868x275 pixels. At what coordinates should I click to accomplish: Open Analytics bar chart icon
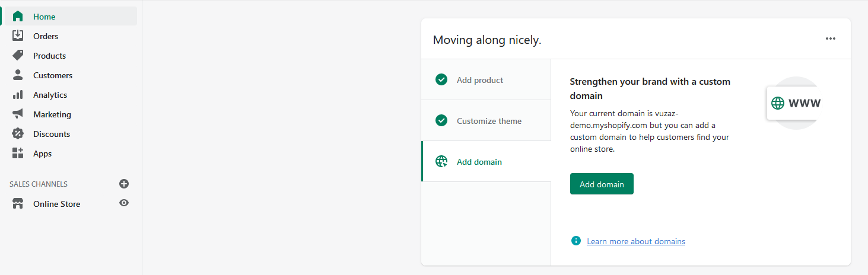coord(18,95)
